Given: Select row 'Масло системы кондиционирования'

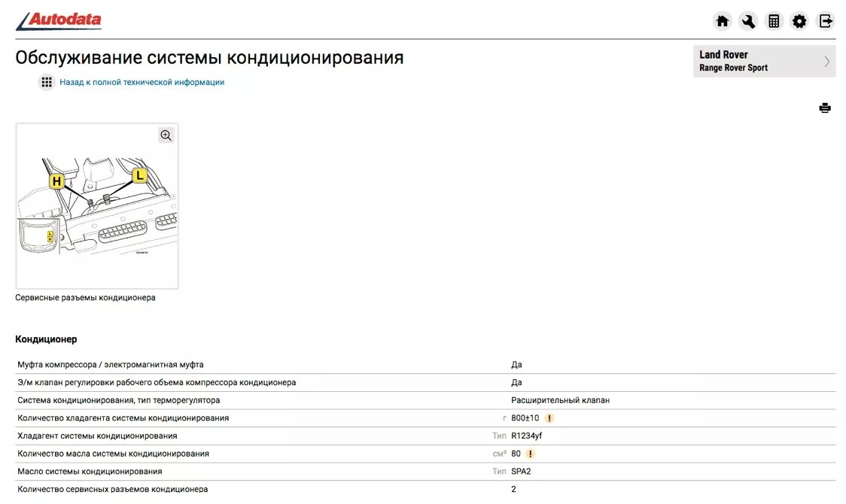Looking at the screenshot, I should point(425,471).
